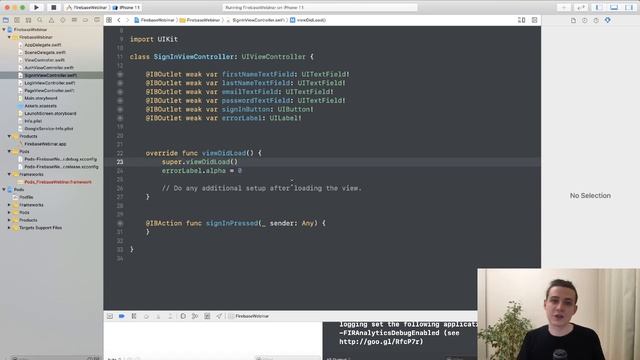The image size is (640, 360).
Task: Toggle the inspector panel visibility
Action: coord(629,7)
